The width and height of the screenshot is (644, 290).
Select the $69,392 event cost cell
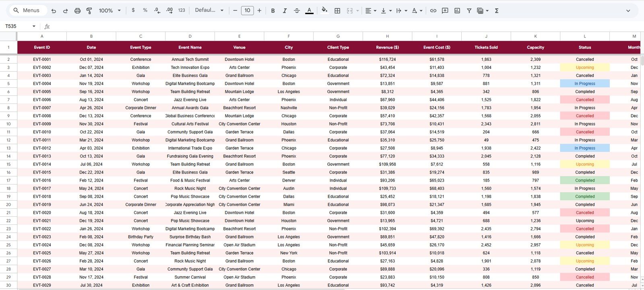pyautogui.click(x=437, y=229)
